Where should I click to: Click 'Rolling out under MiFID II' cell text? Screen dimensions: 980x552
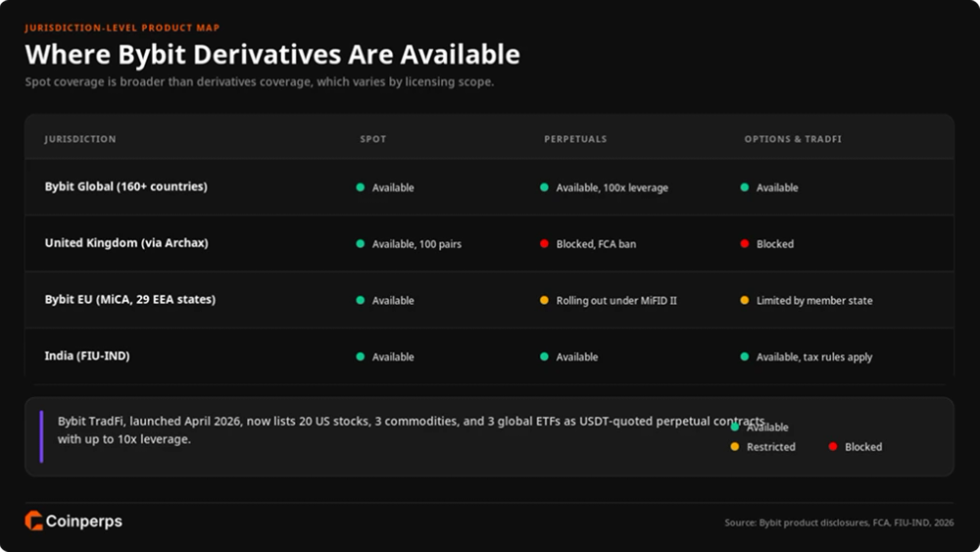pyautogui.click(x=616, y=301)
